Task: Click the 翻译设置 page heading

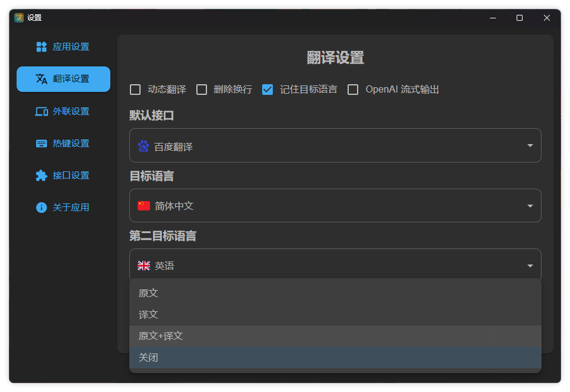Action: pyautogui.click(x=335, y=58)
